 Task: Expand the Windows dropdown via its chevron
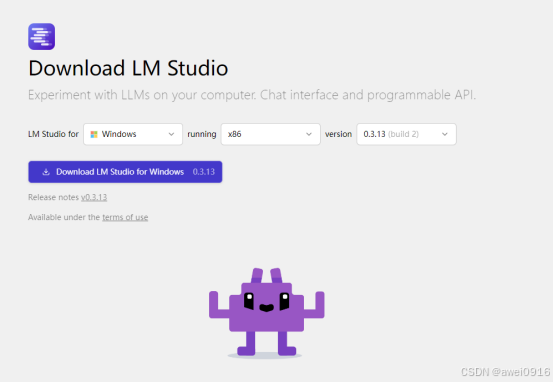click(x=171, y=134)
